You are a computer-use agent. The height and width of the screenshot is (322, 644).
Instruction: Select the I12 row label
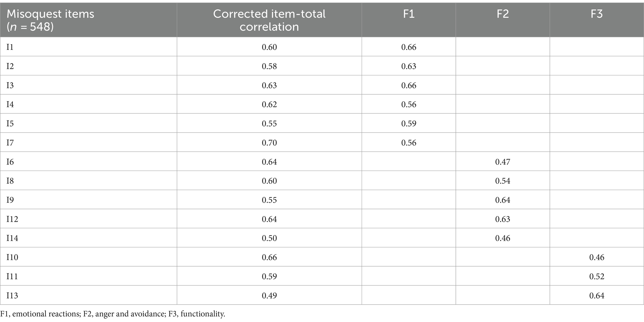12,219
